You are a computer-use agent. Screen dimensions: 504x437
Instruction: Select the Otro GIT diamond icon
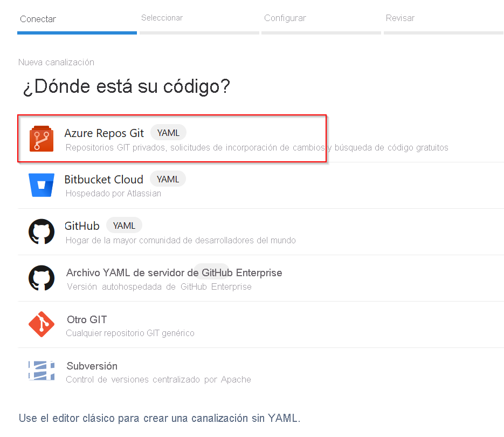coord(42,324)
